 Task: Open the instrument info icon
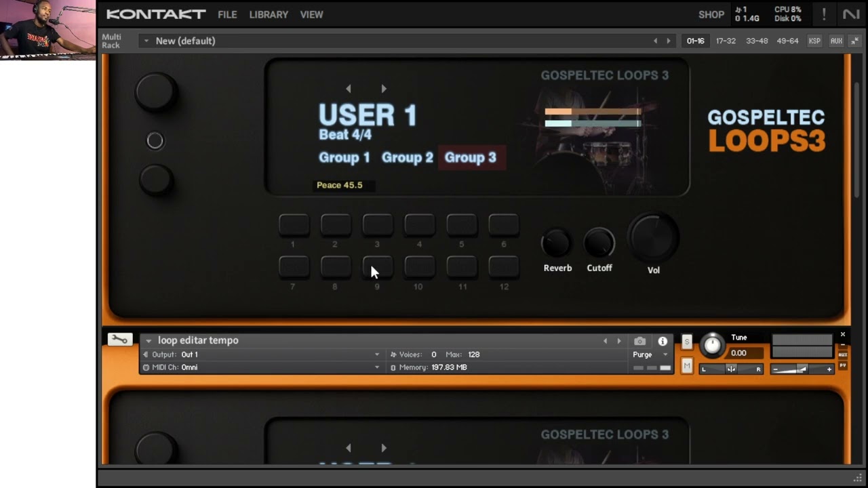(663, 342)
